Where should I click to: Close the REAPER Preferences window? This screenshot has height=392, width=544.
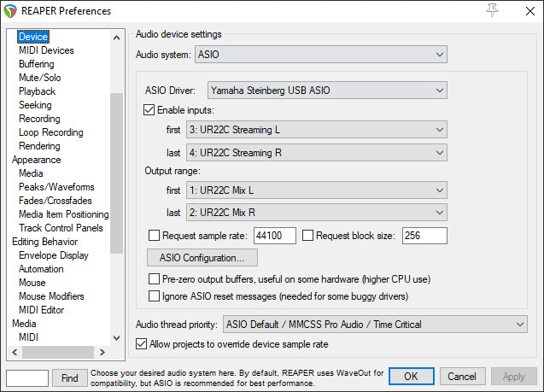point(529,11)
